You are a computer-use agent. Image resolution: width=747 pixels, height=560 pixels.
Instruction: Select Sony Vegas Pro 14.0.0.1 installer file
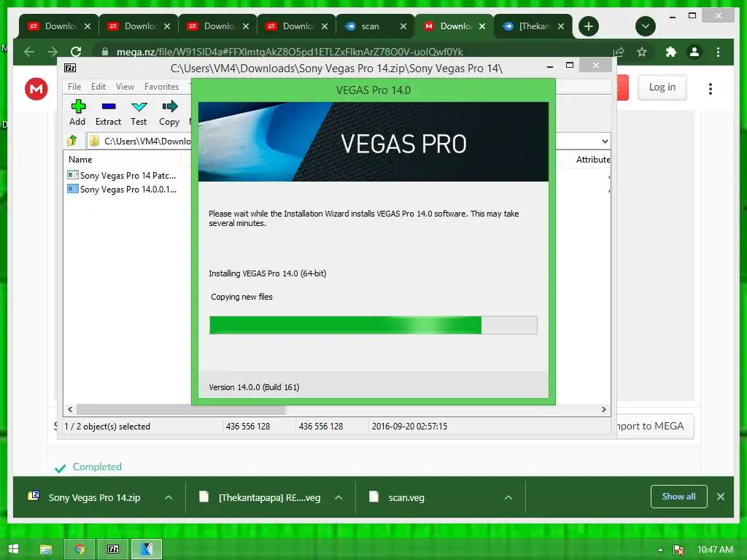pos(123,189)
